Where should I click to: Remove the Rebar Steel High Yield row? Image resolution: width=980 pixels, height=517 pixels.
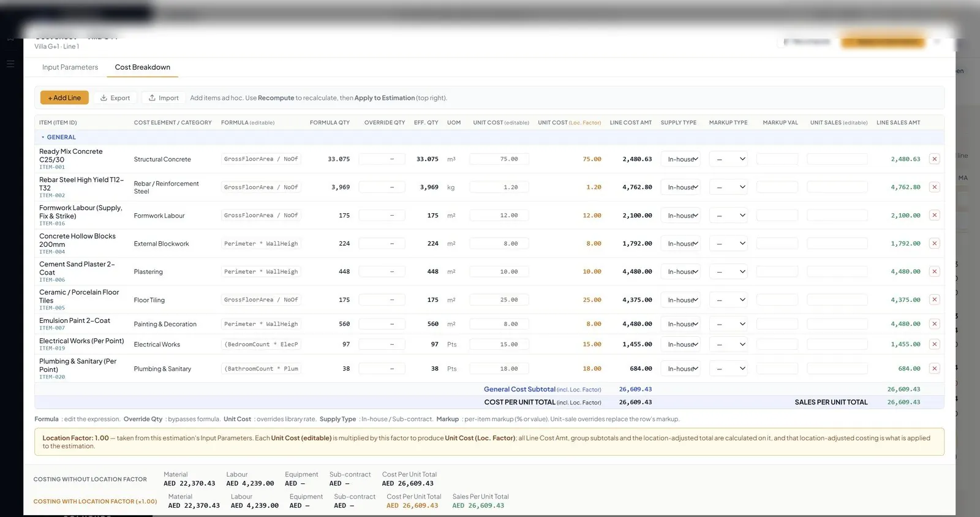(x=934, y=187)
